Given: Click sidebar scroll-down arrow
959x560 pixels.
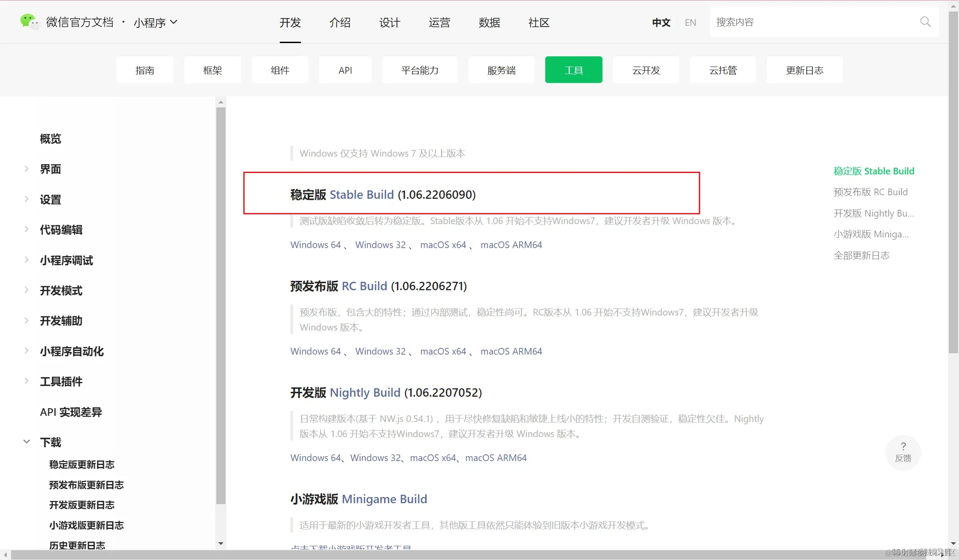Looking at the screenshot, I should (221, 543).
